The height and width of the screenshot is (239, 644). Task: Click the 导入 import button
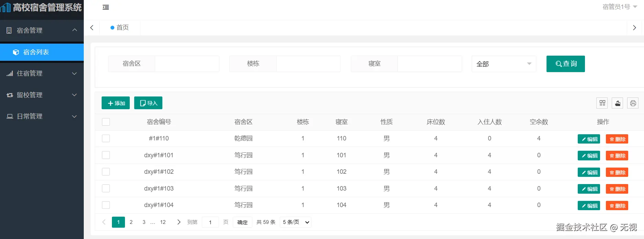tap(148, 103)
